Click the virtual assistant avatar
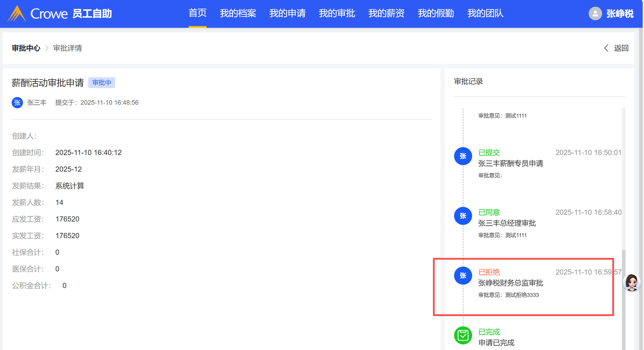Image resolution: width=644 pixels, height=350 pixels. (x=632, y=283)
